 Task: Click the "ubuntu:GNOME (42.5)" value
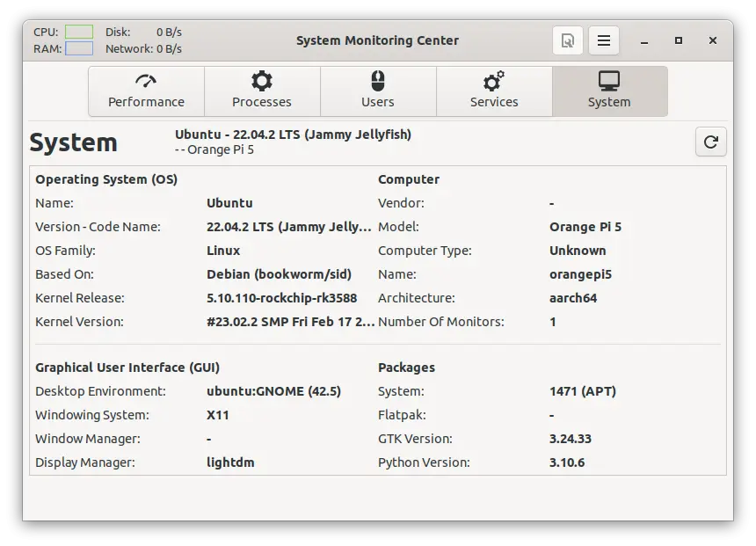(x=274, y=391)
